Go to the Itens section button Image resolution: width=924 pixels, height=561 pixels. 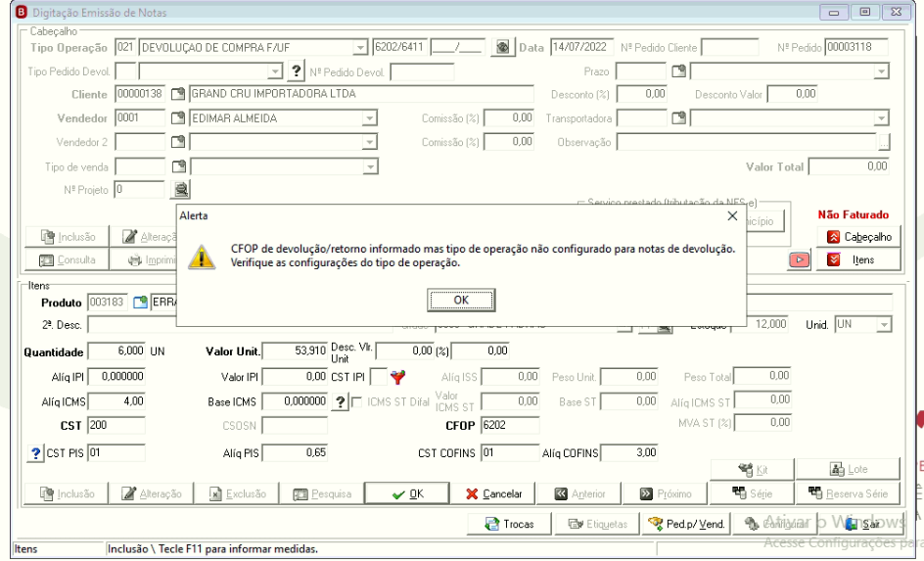pyautogui.click(x=858, y=259)
